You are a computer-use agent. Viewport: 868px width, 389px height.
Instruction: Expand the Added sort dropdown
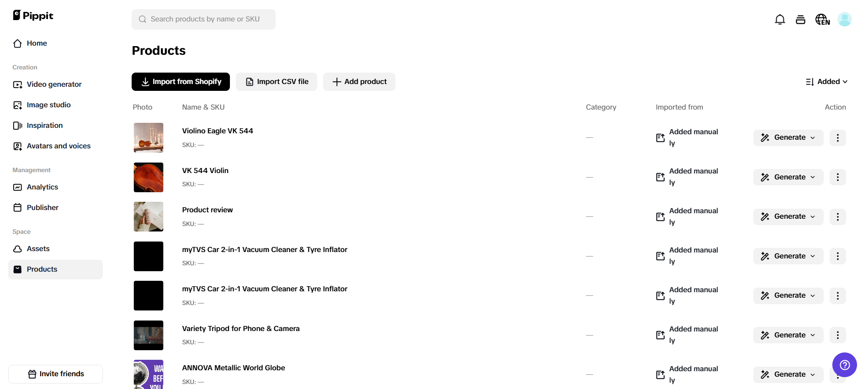coord(827,82)
